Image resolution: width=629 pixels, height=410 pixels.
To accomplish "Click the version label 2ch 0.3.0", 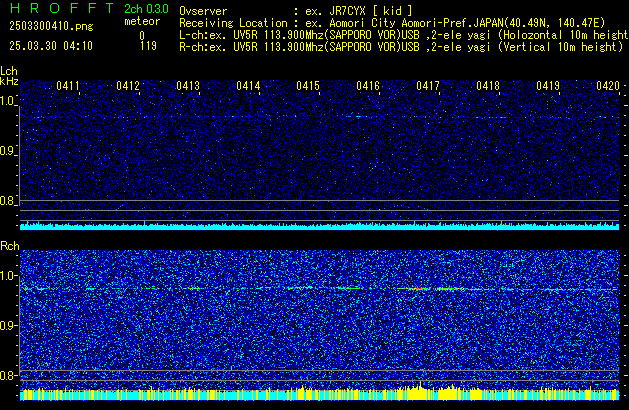I will click(146, 9).
